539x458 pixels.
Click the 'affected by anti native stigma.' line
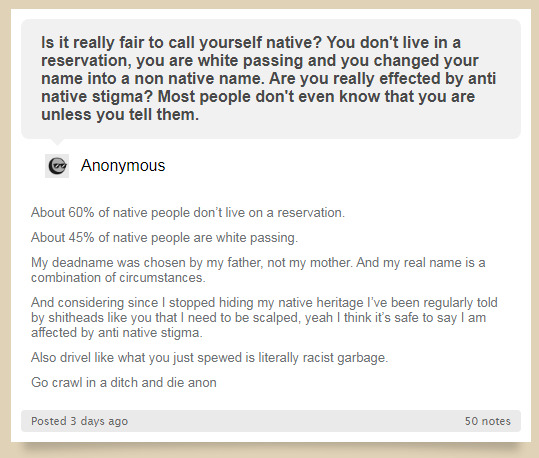117,332
